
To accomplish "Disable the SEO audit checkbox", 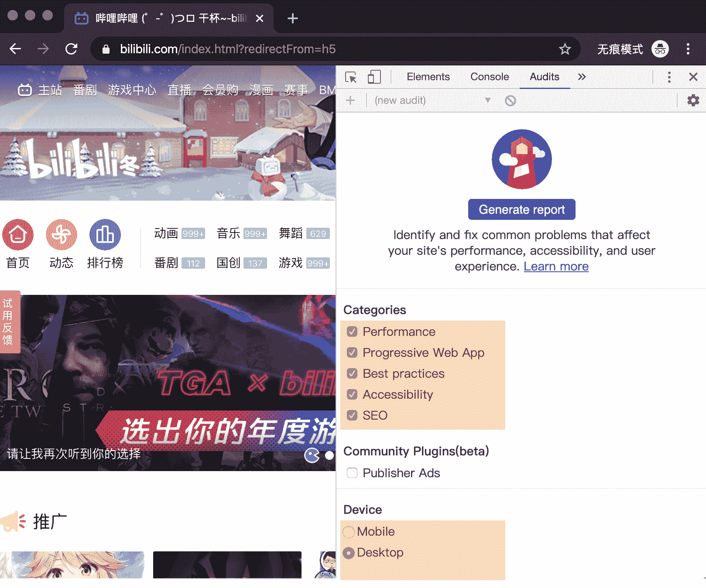I will coord(352,415).
